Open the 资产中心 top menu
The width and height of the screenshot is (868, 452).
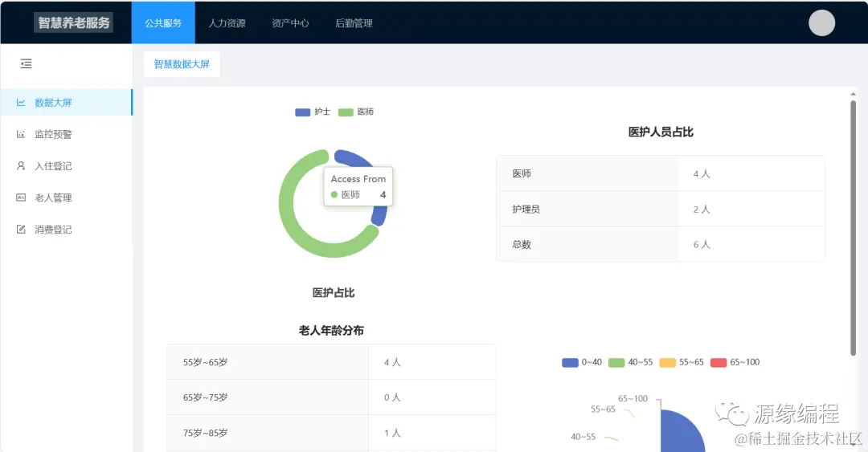click(290, 22)
